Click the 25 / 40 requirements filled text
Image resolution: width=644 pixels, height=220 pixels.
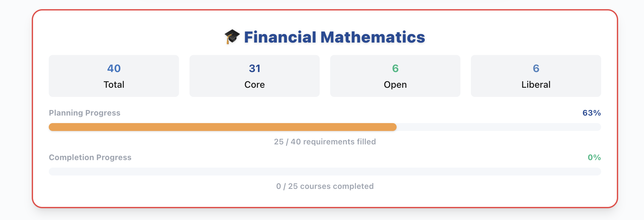coord(325,142)
